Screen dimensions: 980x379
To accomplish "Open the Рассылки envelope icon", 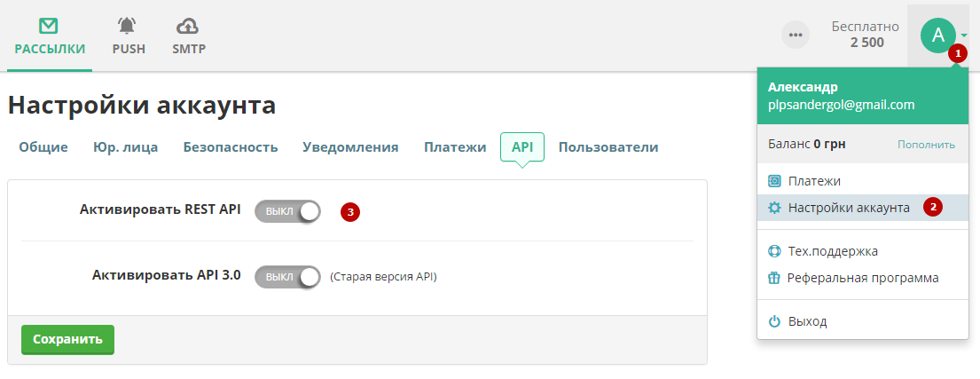I will pyautogui.click(x=50, y=26).
